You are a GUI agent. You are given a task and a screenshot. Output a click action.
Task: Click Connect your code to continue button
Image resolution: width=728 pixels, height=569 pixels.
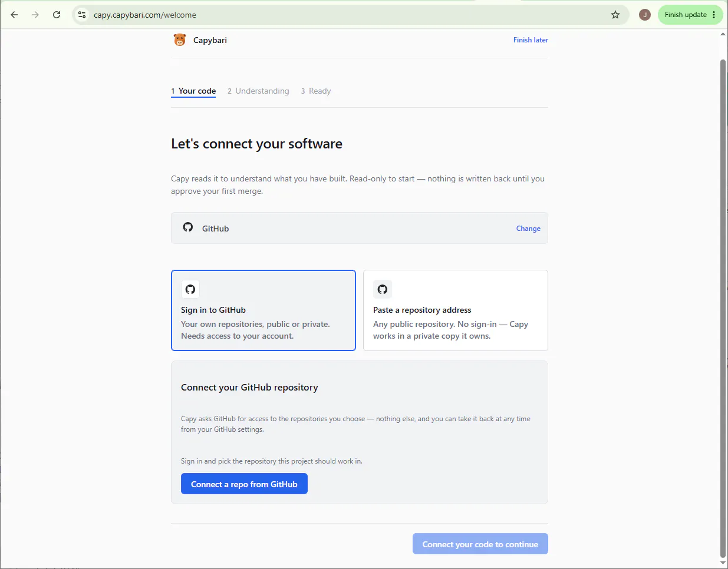[480, 544]
